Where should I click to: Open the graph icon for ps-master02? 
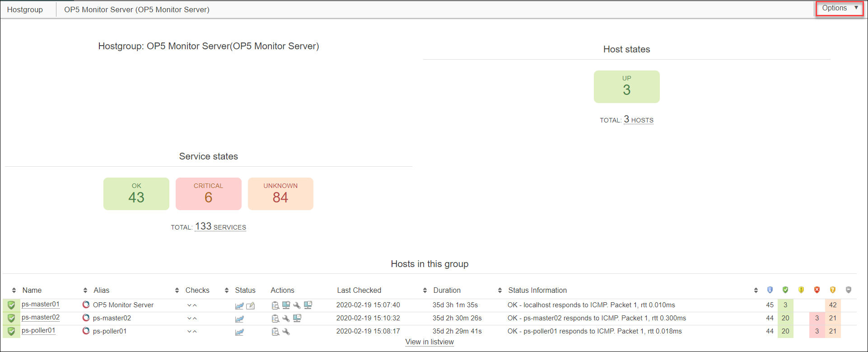[239, 319]
